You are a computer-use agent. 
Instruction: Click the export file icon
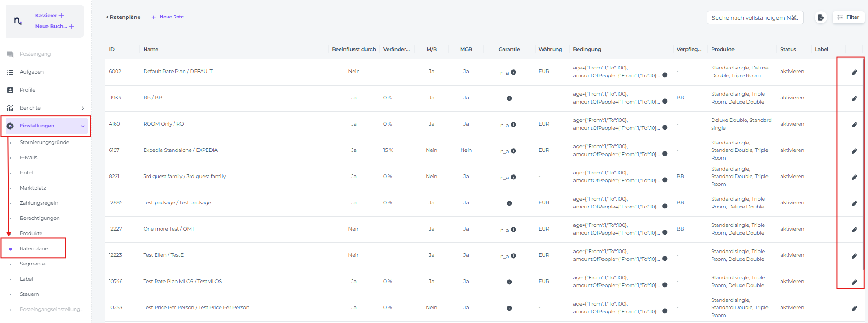click(x=821, y=17)
